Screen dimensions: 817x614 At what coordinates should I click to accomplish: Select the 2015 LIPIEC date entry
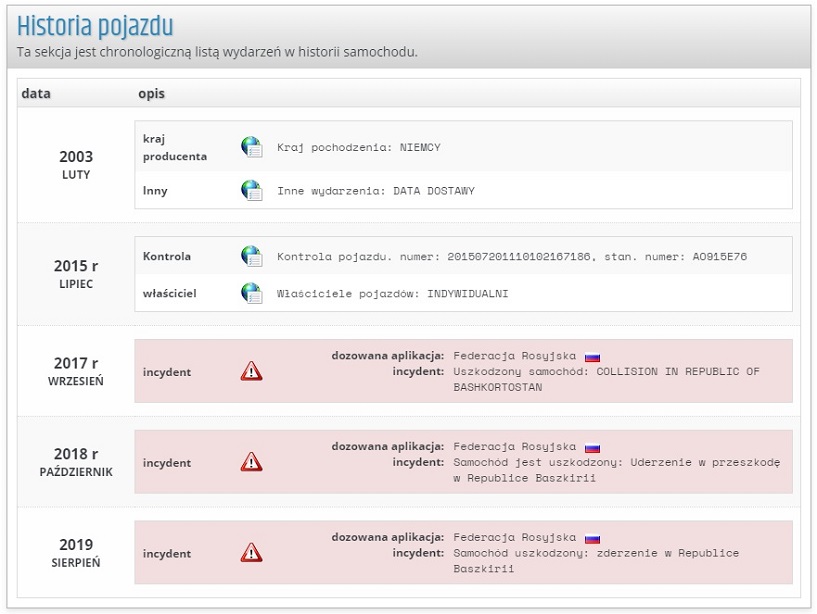pyautogui.click(x=76, y=274)
